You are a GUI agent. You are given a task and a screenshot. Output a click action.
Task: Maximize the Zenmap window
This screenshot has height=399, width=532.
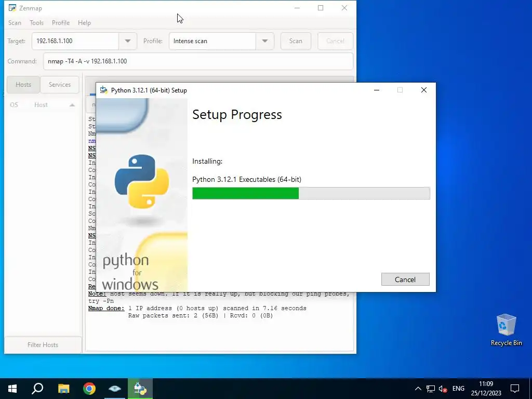[x=321, y=8]
